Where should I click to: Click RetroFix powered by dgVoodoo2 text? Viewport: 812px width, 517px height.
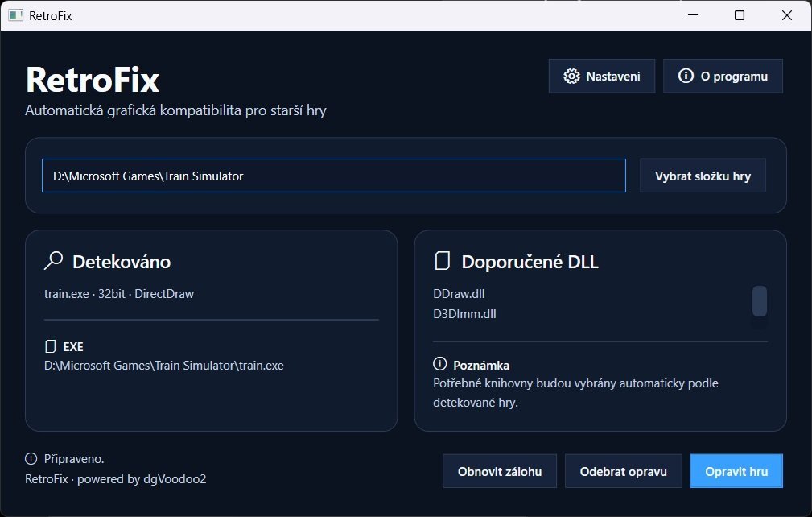[115, 478]
